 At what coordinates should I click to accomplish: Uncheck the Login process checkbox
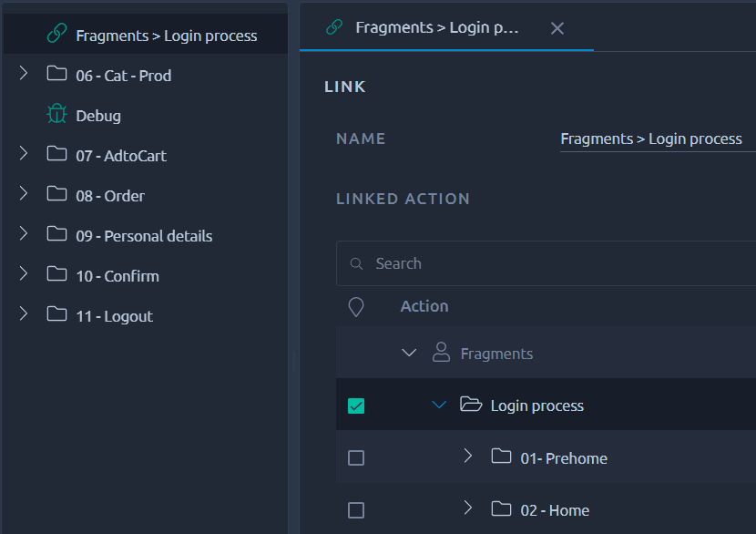click(x=356, y=406)
